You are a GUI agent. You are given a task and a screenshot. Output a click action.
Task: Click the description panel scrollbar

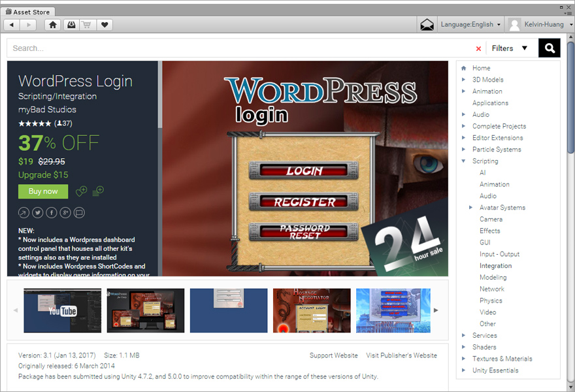tap(160, 94)
